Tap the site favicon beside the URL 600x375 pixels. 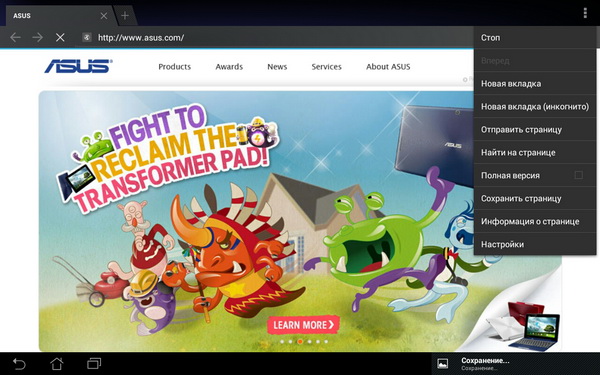[87, 38]
